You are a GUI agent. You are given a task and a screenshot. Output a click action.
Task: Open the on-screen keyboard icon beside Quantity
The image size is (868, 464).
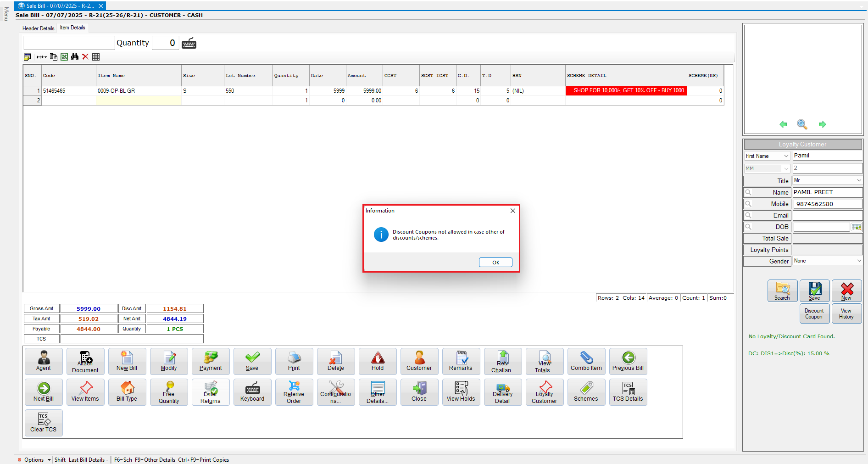click(x=189, y=44)
